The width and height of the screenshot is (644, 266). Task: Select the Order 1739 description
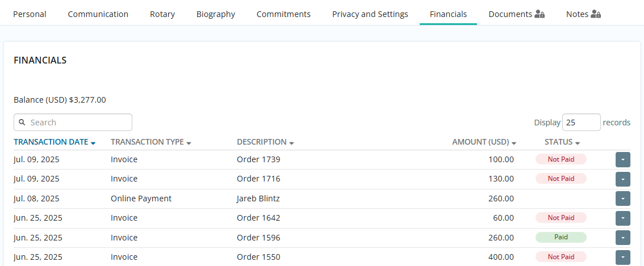(259, 159)
